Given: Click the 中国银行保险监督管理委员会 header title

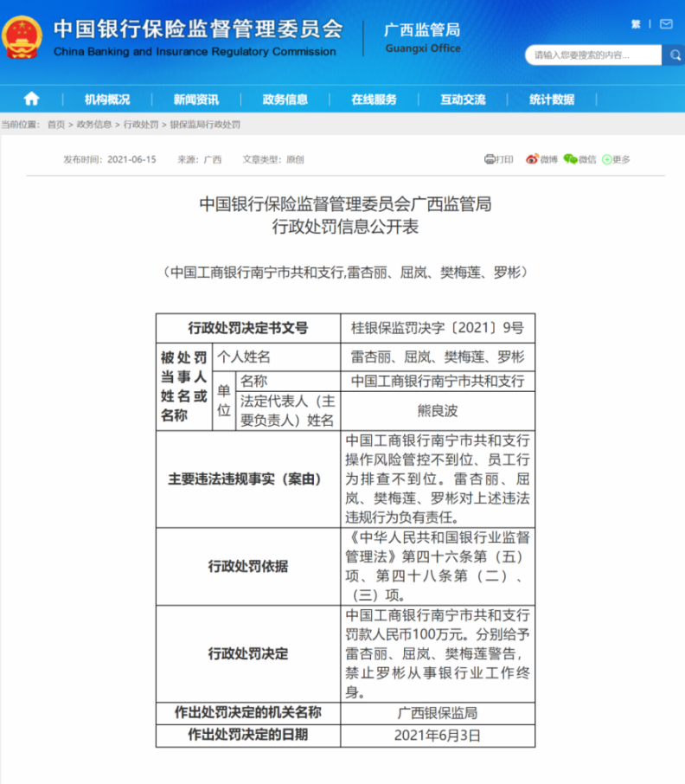Looking at the screenshot, I should click(x=198, y=29).
